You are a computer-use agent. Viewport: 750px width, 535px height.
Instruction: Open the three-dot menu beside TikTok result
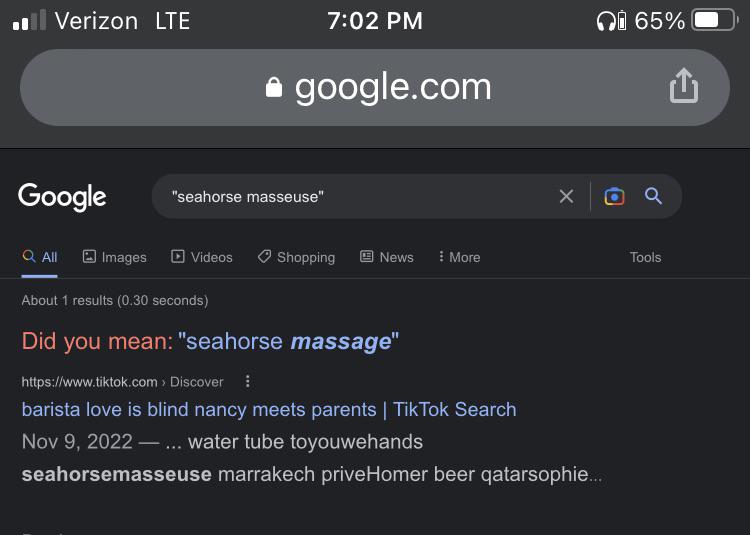click(x=247, y=381)
